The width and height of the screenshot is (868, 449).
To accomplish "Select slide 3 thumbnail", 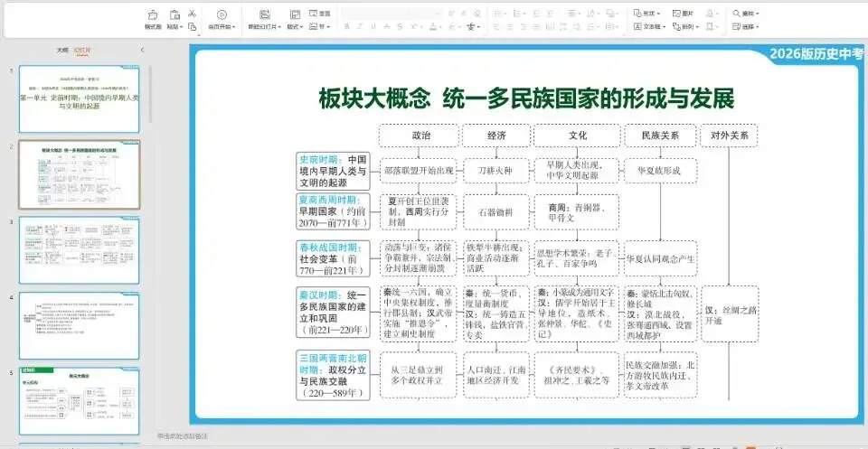I will pyautogui.click(x=80, y=250).
